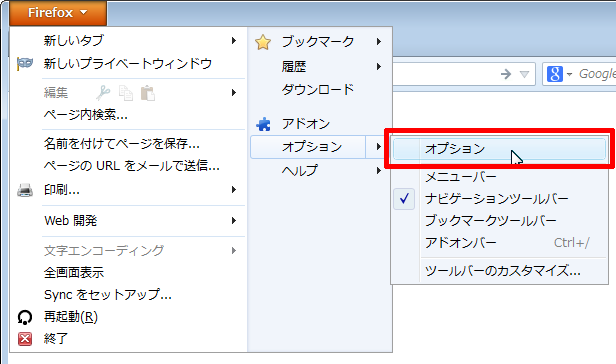The height and width of the screenshot is (364, 616).
Task: Click the add-on puzzle piece icon
Action: 263,124
